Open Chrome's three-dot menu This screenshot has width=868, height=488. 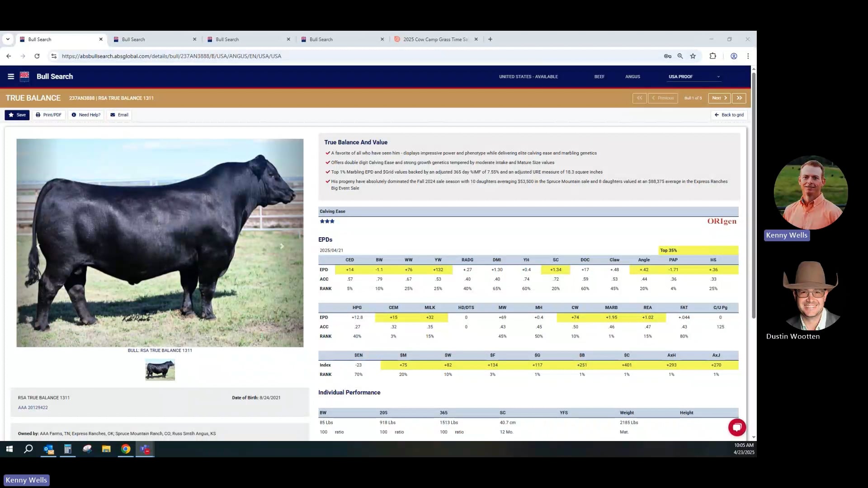(x=748, y=56)
